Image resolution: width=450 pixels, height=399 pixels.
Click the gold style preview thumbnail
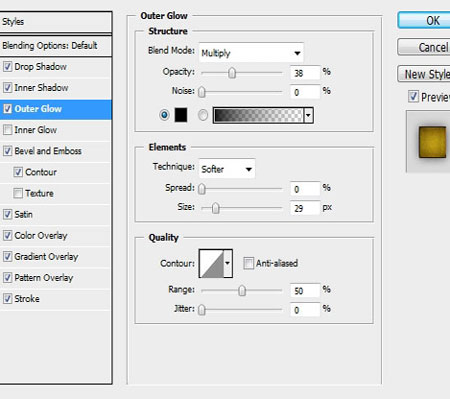(432, 142)
